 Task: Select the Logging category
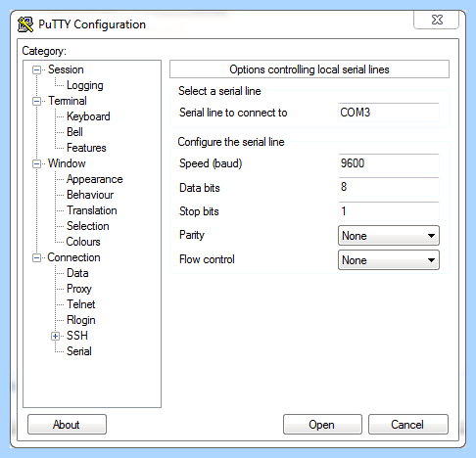[85, 85]
